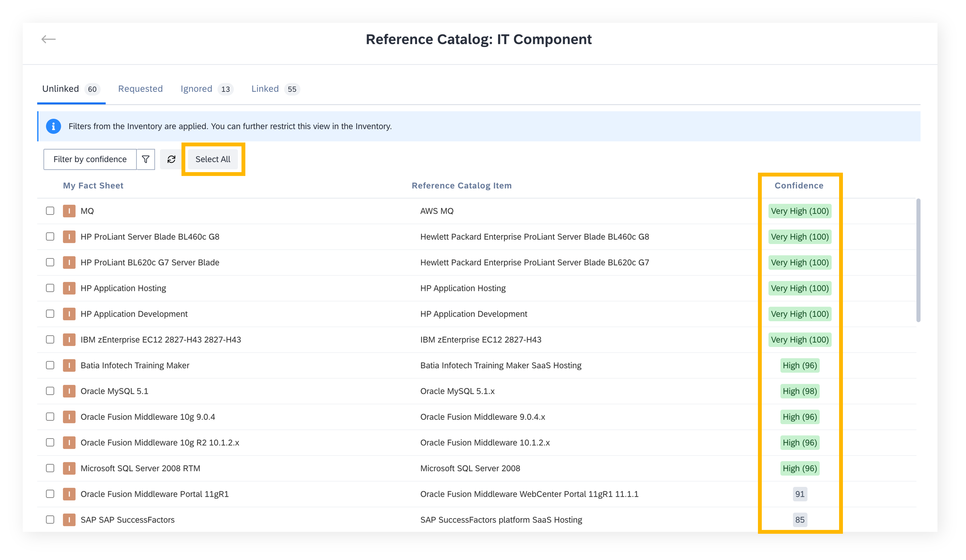Click icon beside IBM zEnterprise EC12 fact sheet
Viewport: 966px width, 560px height.
click(69, 340)
